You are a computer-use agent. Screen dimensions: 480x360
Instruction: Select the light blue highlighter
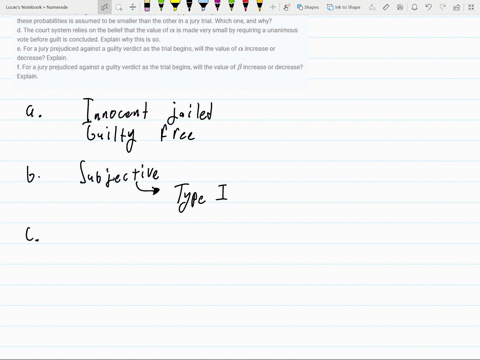coord(203,6)
